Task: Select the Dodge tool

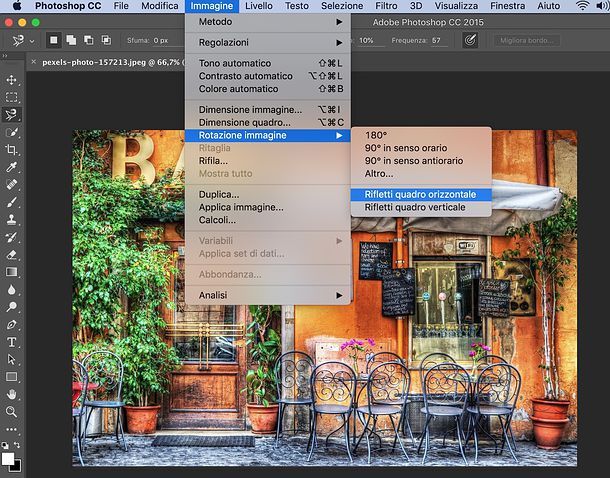Action: [x=11, y=306]
